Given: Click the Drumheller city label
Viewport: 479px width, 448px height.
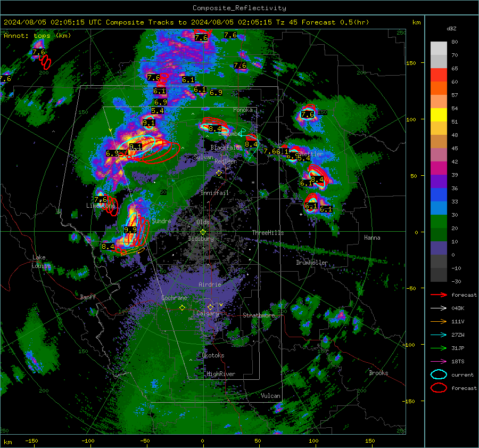Looking at the screenshot, I should 312,263.
